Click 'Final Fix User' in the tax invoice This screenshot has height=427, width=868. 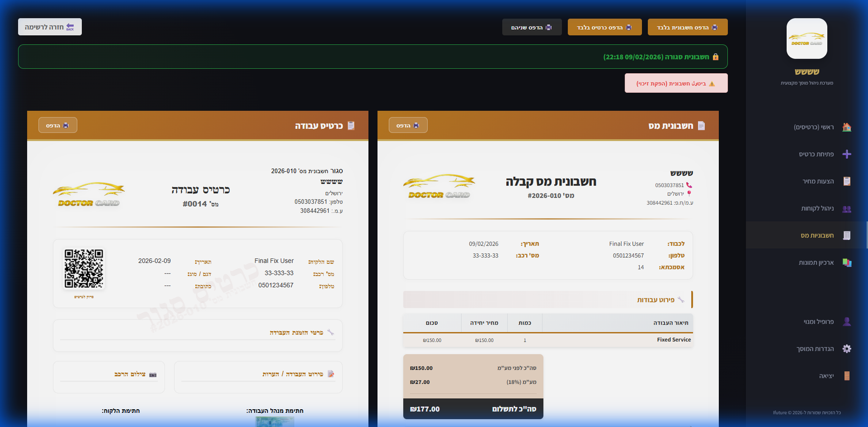pyautogui.click(x=627, y=244)
